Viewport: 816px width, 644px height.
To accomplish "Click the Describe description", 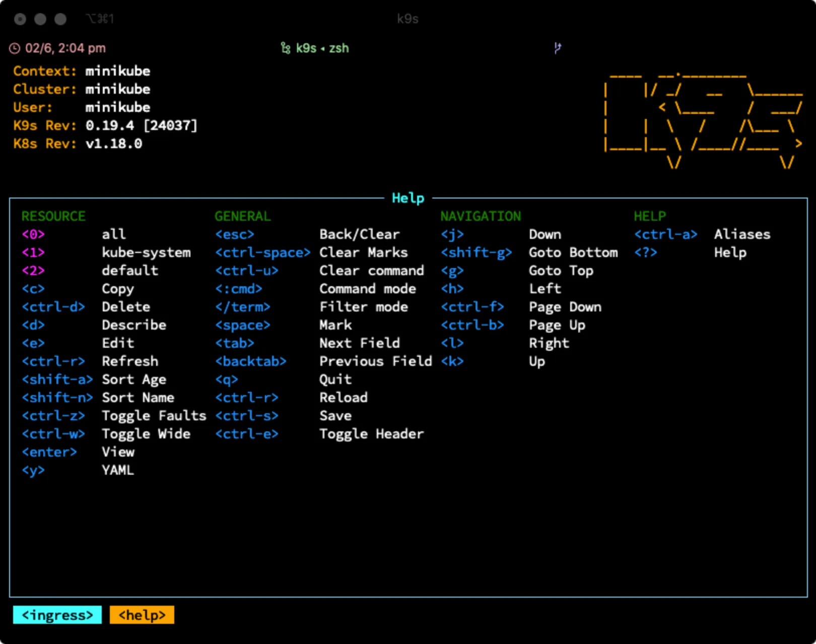I will point(134,325).
